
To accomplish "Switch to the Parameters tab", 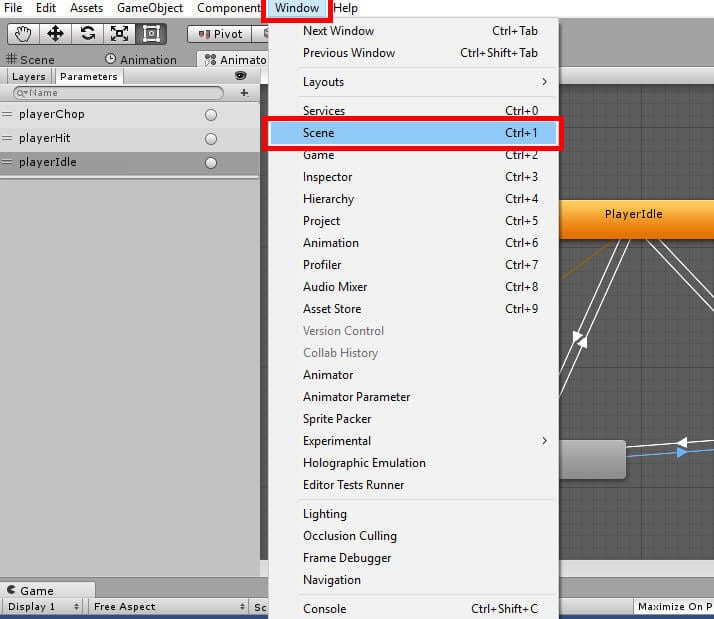I will click(89, 77).
